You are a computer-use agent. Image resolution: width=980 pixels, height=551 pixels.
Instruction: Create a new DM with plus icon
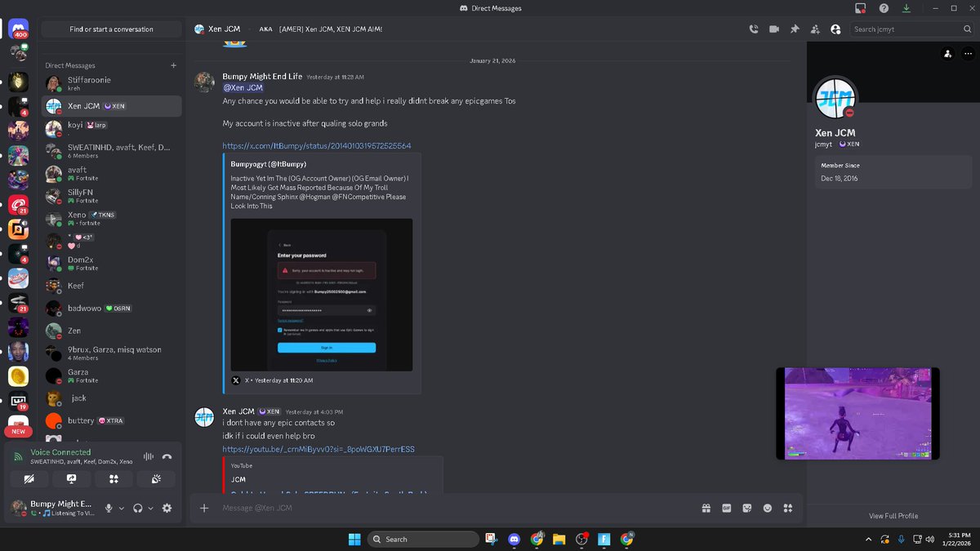pyautogui.click(x=173, y=65)
